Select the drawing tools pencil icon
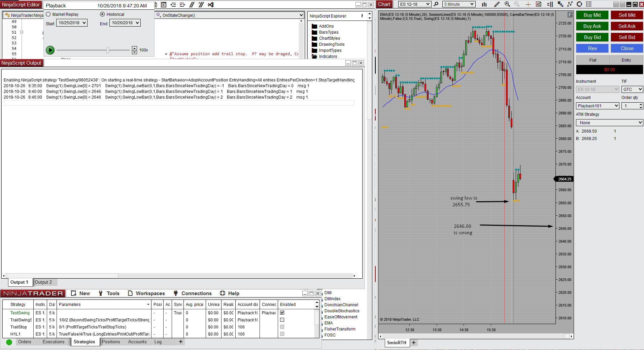This screenshot has height=350, width=644. [497, 4]
